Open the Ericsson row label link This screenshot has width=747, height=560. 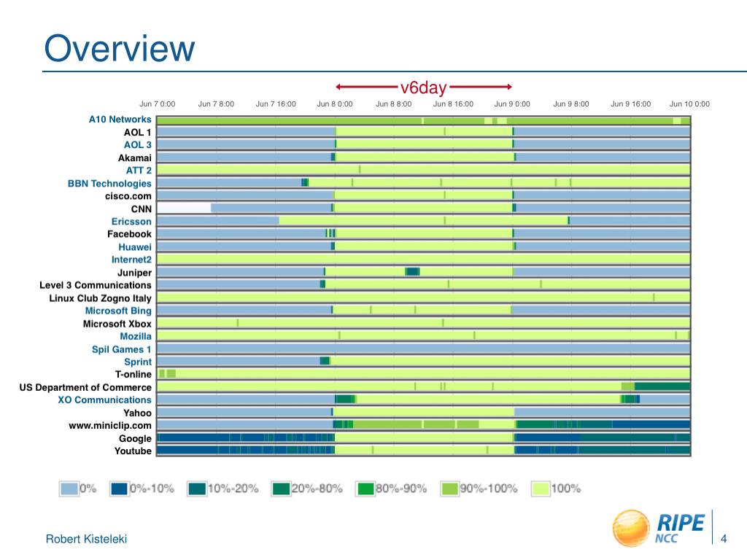[131, 222]
